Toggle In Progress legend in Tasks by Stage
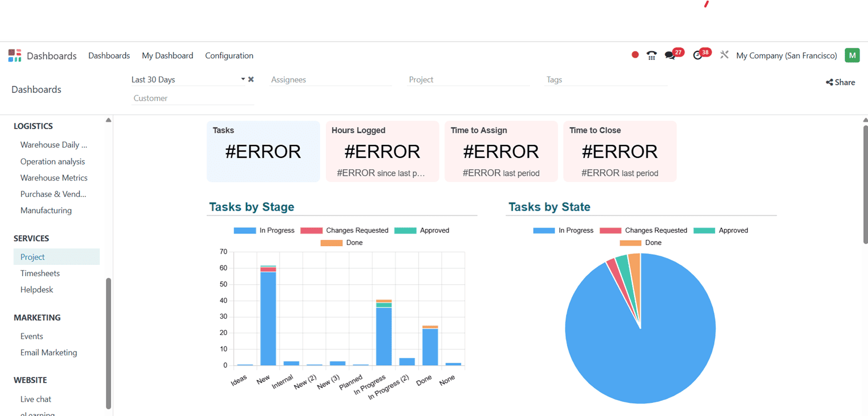868x416 pixels. point(264,230)
